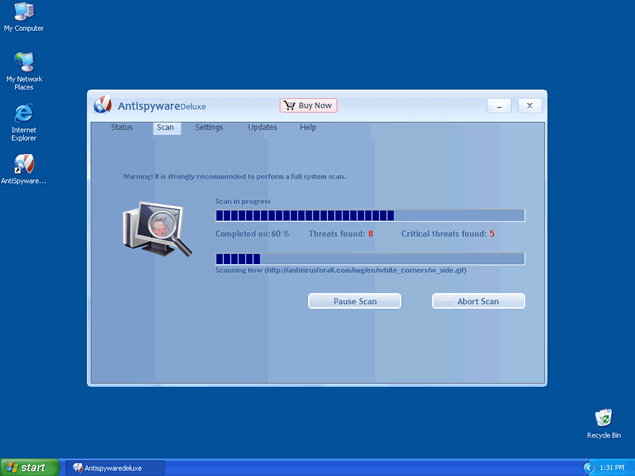Click the overall scan progress bar
The width and height of the screenshot is (635, 476).
tap(369, 215)
